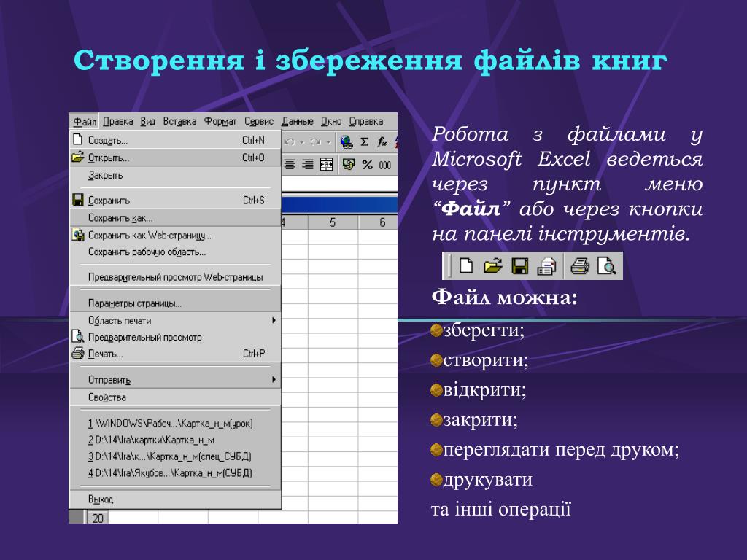Click the Print Preview icon on slide toolbar

(606, 265)
